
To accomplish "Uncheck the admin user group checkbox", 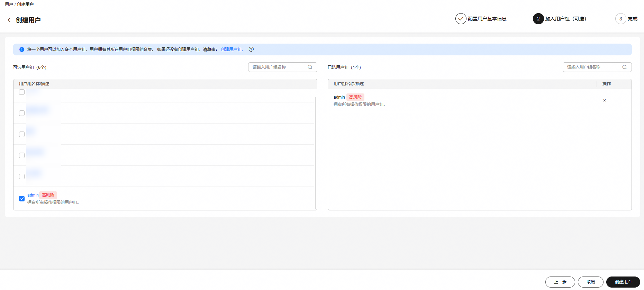I will tap(22, 199).
